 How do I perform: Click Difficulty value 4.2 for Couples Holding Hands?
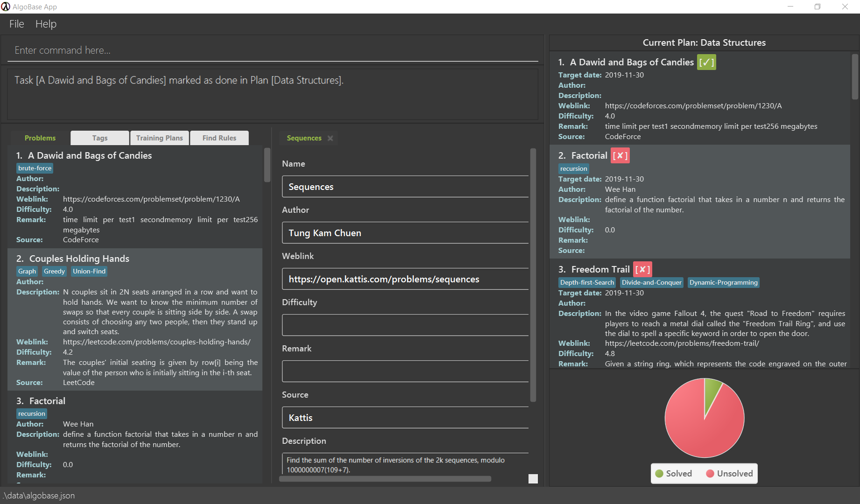pos(68,352)
